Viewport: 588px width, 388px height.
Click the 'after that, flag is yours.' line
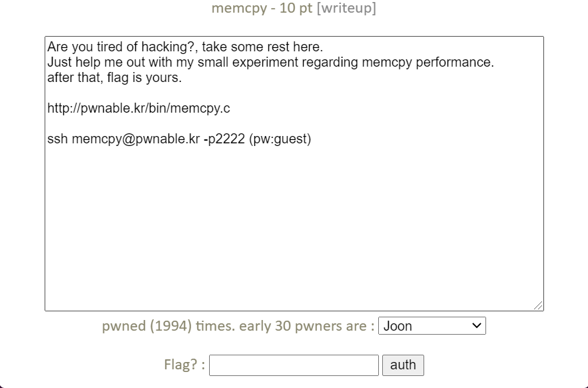(x=115, y=78)
